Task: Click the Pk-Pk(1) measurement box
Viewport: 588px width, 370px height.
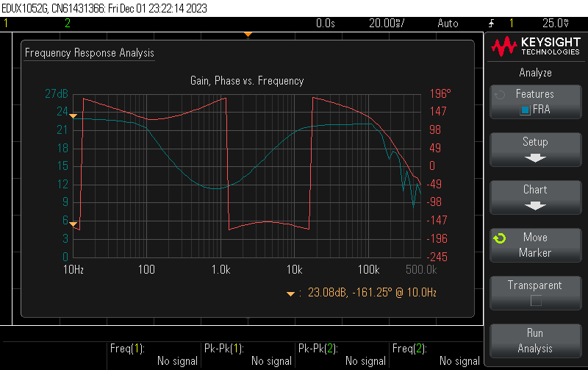Action: 248,355
